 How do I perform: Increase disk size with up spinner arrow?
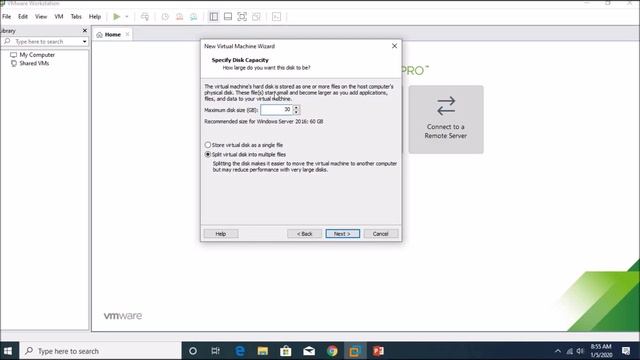point(296,107)
